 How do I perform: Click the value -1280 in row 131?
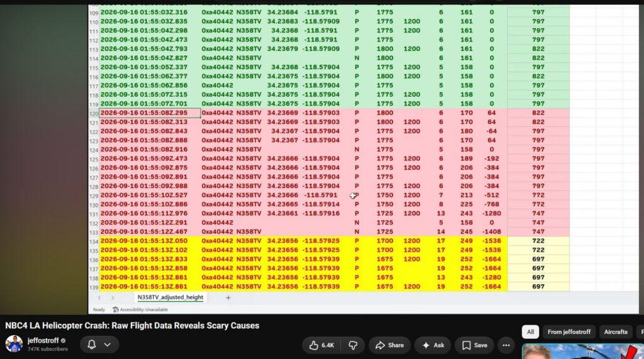(x=492, y=214)
